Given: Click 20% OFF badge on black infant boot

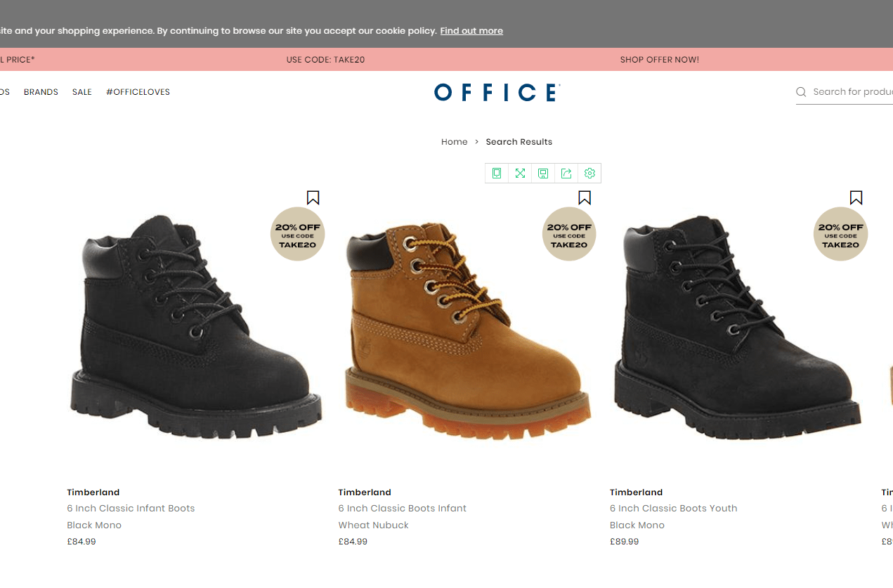Looking at the screenshot, I should [298, 234].
